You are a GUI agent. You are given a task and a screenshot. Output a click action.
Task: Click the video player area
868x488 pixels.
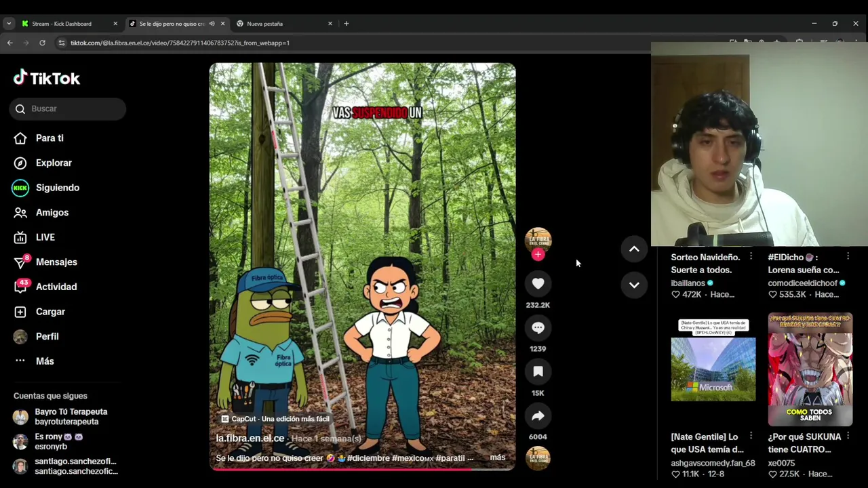coord(362,266)
